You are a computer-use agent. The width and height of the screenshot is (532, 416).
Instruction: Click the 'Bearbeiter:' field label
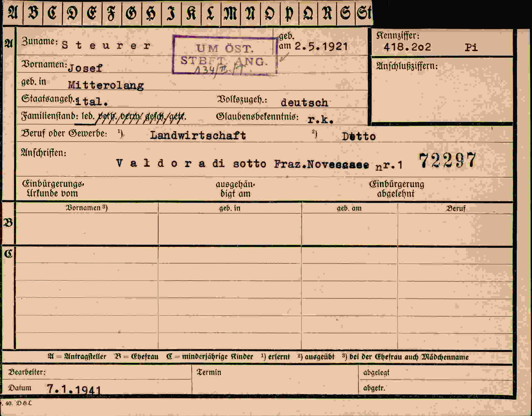[27, 372]
